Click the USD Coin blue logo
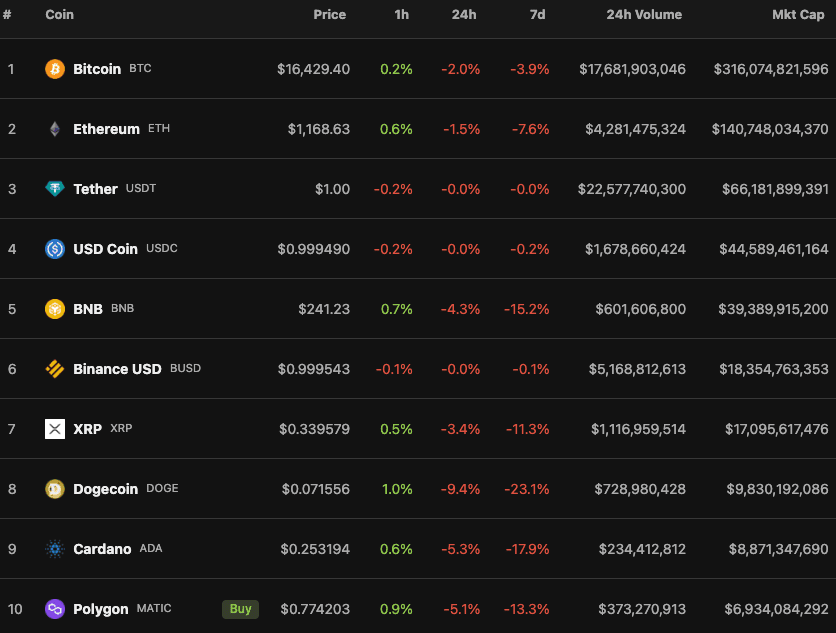 pos(55,249)
